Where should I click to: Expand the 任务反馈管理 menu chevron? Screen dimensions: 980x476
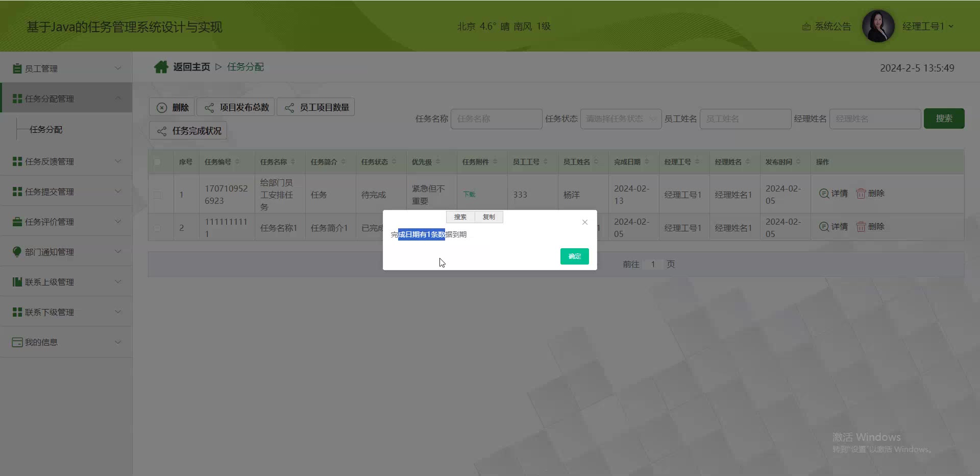(x=118, y=161)
